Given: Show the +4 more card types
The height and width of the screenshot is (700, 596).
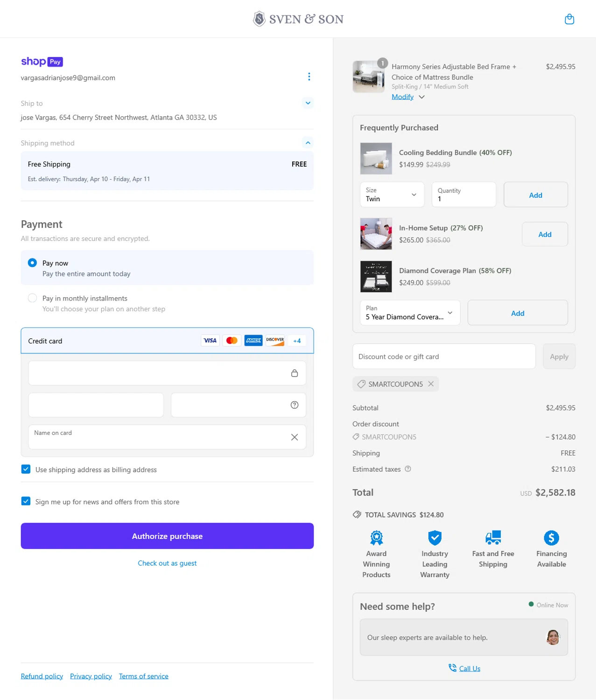Looking at the screenshot, I should [x=297, y=341].
